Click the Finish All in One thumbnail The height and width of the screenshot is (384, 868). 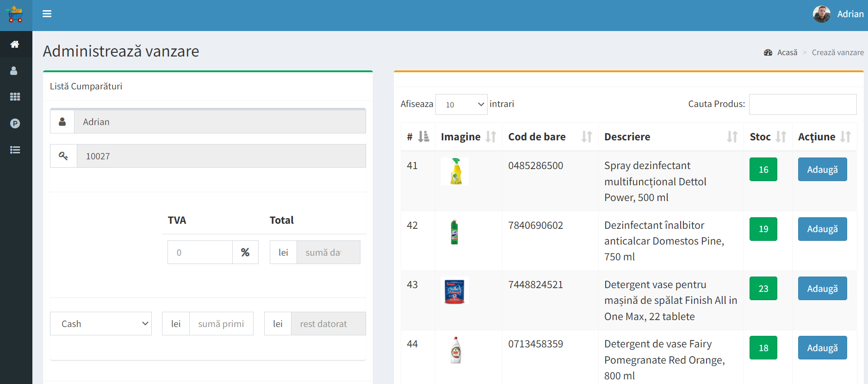pos(454,291)
